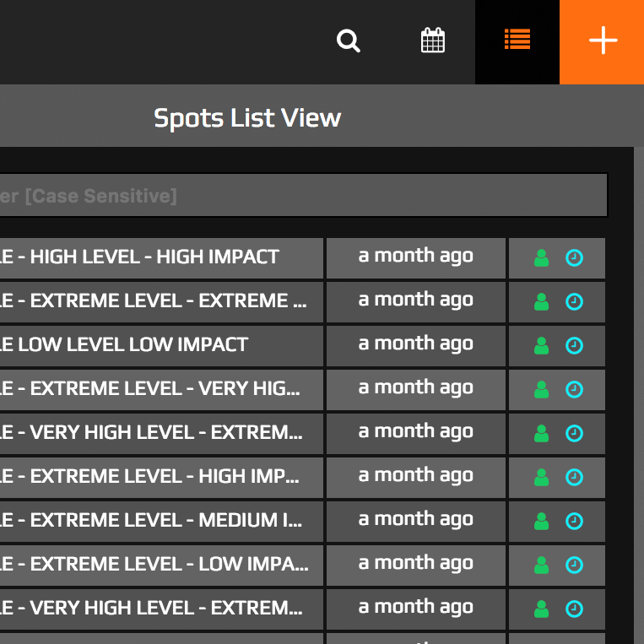644x644 pixels.
Task: Click user icon in EXTREME LEVEL - MEDIUM row
Action: point(541,522)
